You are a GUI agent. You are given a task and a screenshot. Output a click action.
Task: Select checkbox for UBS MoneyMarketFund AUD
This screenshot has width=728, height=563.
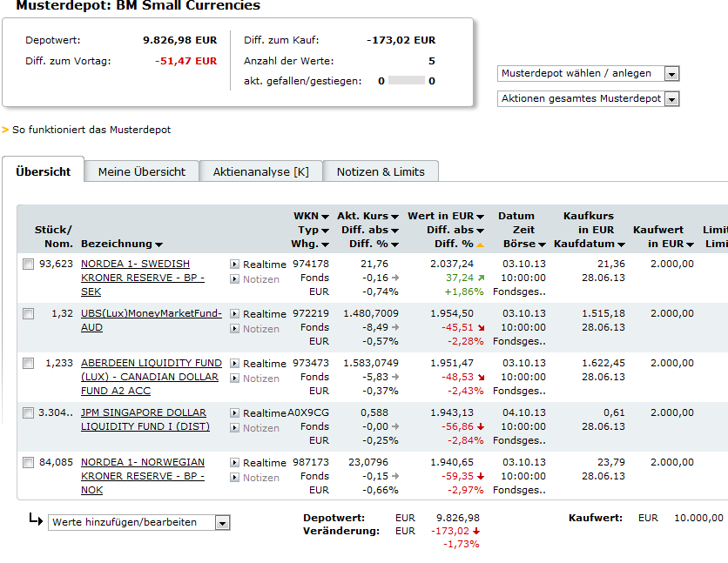click(x=29, y=313)
